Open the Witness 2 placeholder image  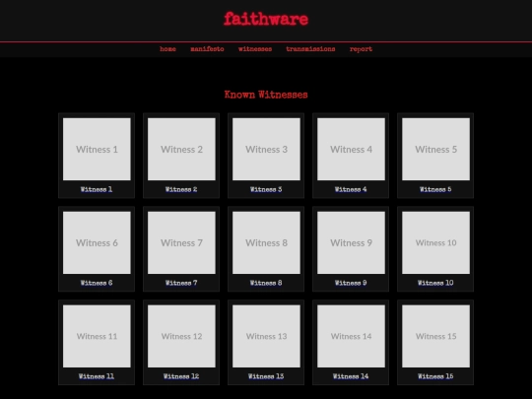(x=181, y=149)
